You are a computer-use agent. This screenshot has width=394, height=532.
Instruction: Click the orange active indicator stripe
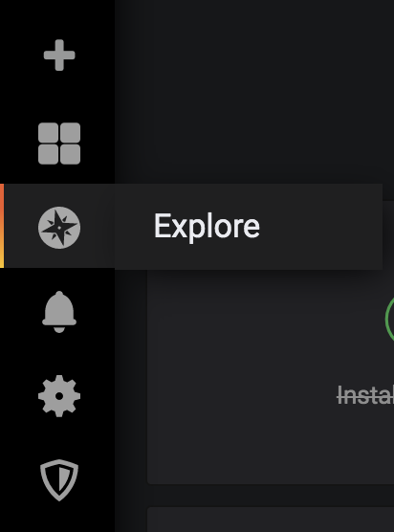coord(2,226)
